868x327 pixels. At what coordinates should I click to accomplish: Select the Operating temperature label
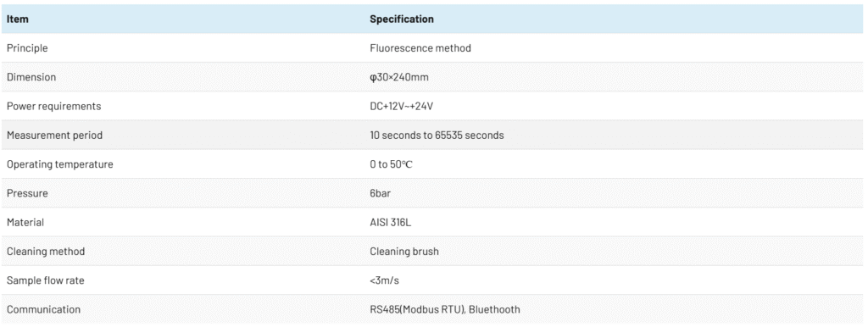[60, 164]
